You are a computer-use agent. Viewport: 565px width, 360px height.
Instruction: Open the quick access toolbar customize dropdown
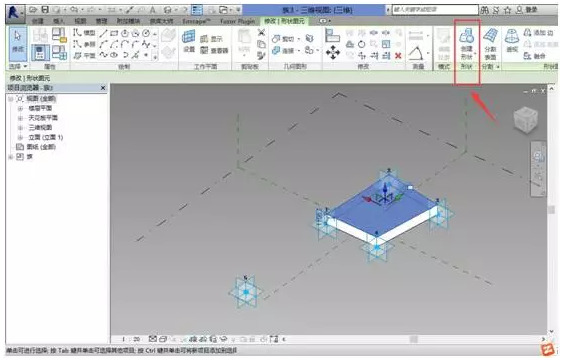[x=238, y=10]
